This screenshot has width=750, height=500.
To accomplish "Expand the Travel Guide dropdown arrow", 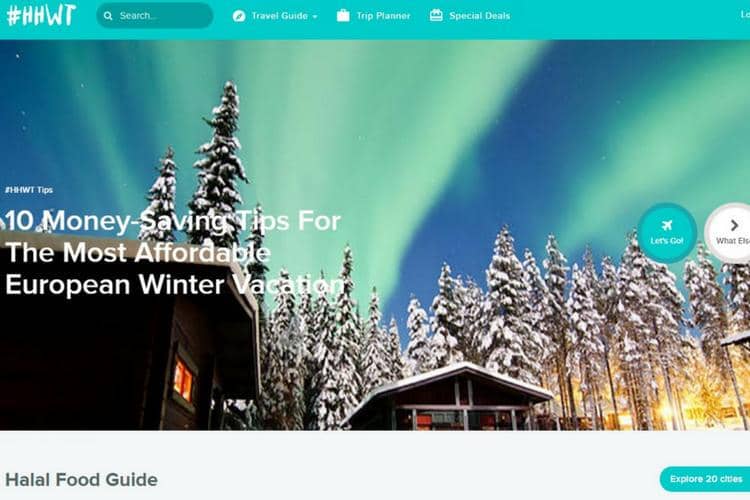I will click(x=315, y=16).
